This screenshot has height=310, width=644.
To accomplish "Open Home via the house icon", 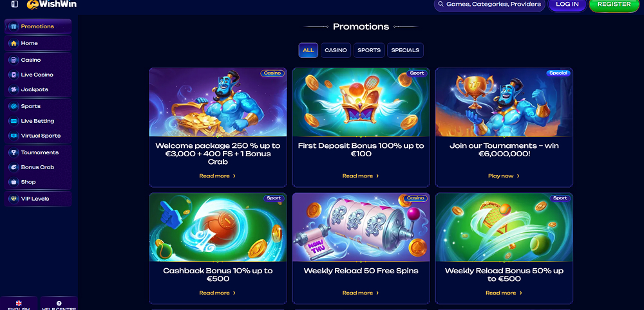I will (x=14, y=43).
